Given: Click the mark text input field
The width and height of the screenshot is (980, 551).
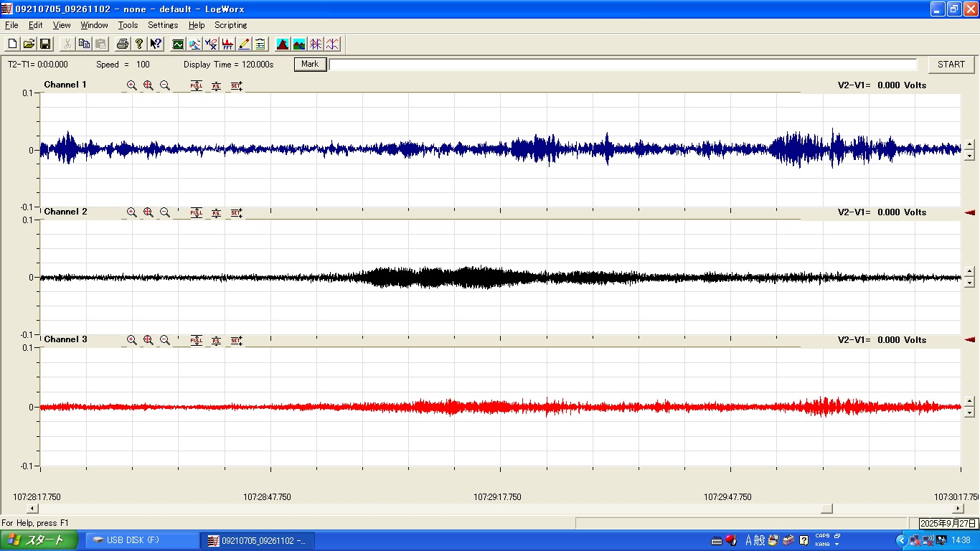Looking at the screenshot, I should click(x=623, y=65).
